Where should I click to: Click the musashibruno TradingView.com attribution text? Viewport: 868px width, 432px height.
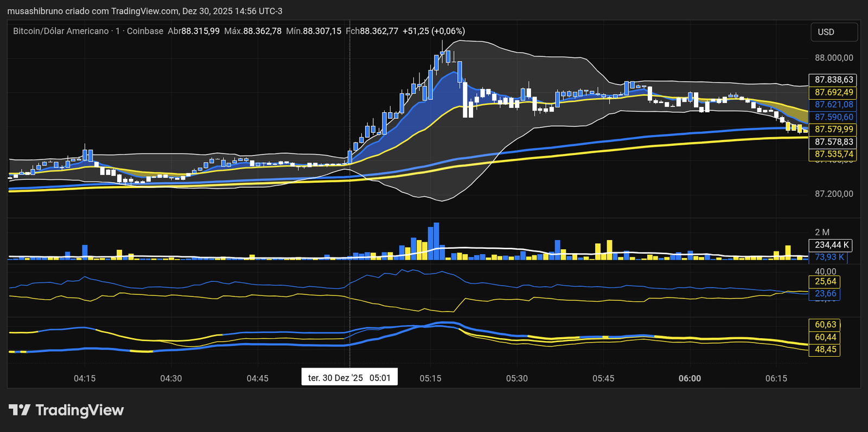coord(144,11)
